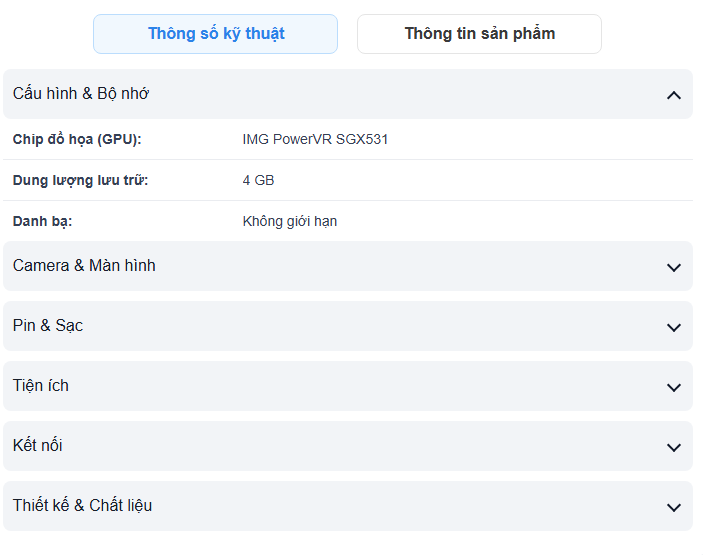Viewport: 703px width, 555px height.
Task: Click the Camera & Màn hình chevron icon
Action: [673, 267]
